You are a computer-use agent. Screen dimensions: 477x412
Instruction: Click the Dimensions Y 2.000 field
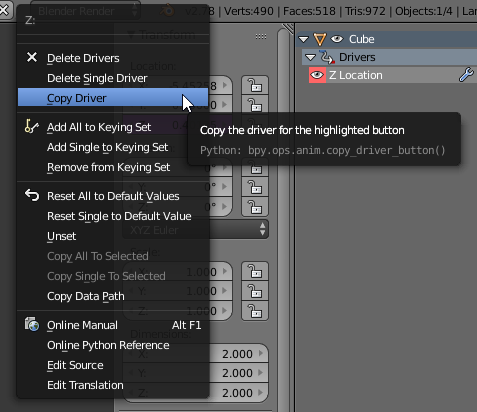(x=196, y=373)
